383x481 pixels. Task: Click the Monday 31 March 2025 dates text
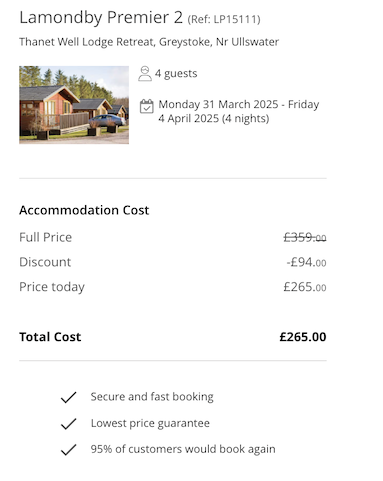[x=239, y=111]
